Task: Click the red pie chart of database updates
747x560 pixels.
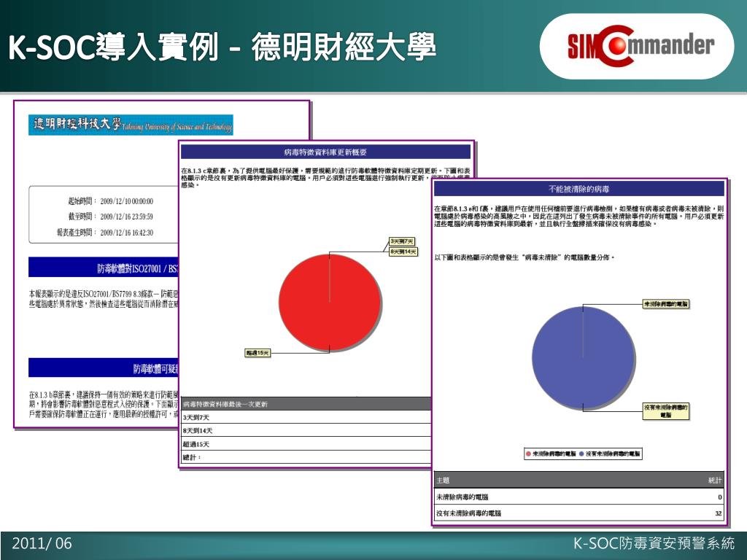Action: pyautogui.click(x=330, y=303)
